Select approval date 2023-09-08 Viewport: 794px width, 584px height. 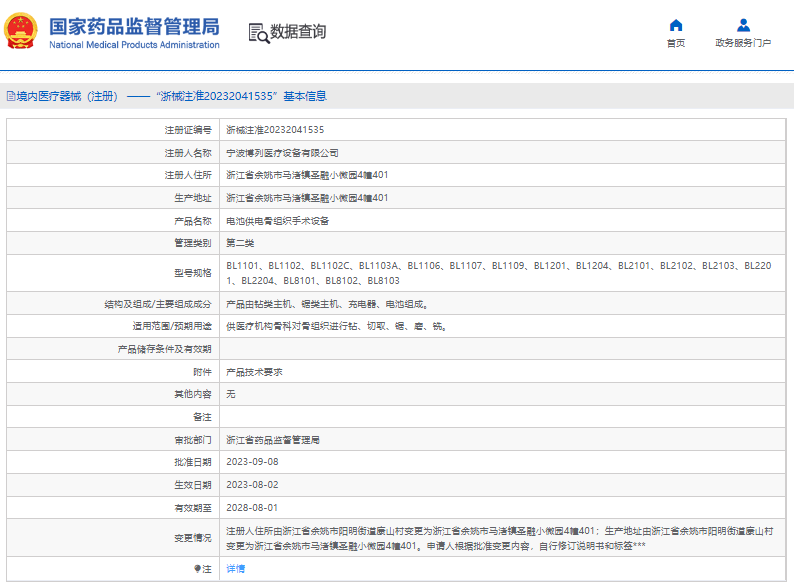(x=252, y=462)
